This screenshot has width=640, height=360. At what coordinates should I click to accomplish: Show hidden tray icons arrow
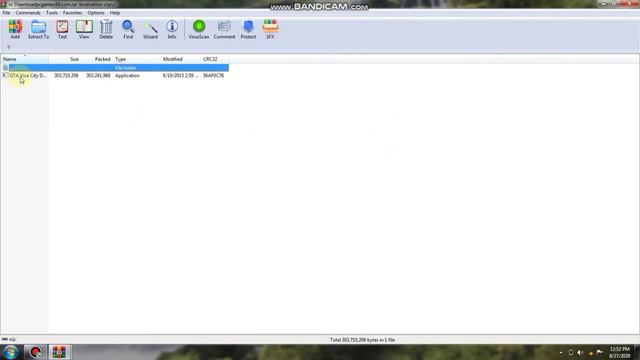pyautogui.click(x=561, y=352)
